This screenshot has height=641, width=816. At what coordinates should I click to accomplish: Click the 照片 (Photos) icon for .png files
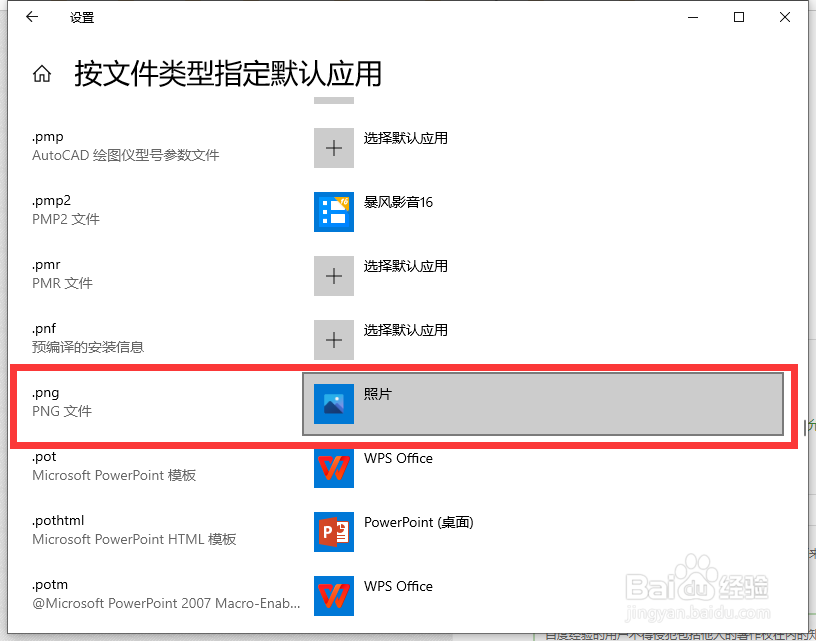click(333, 403)
